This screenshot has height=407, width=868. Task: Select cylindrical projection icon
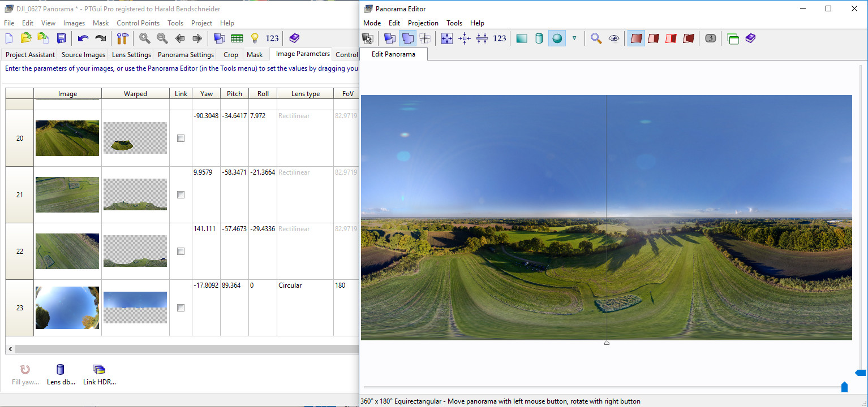tap(539, 38)
